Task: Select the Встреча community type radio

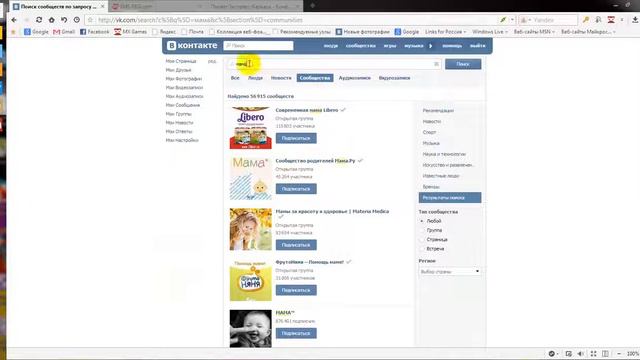Action: 422,249
